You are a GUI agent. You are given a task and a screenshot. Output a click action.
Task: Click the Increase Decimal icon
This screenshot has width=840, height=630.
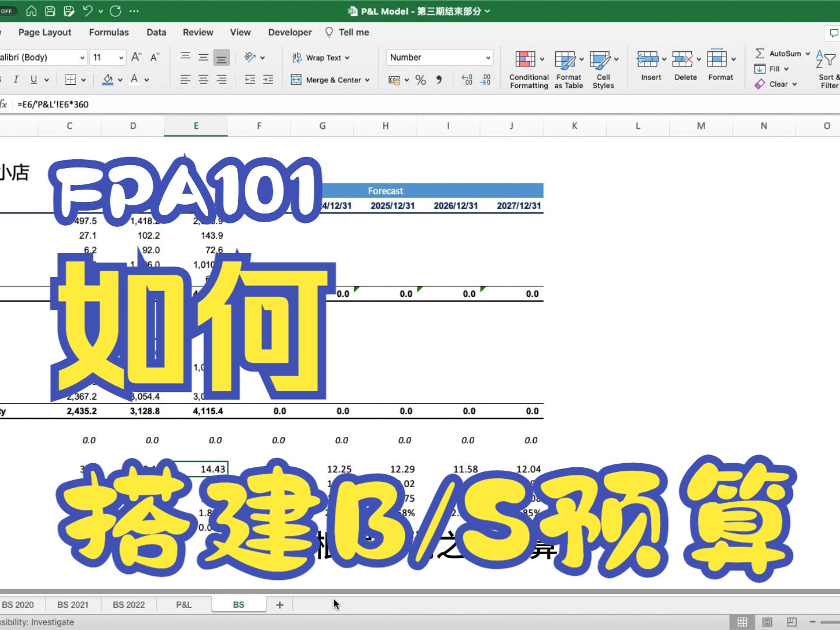467,80
